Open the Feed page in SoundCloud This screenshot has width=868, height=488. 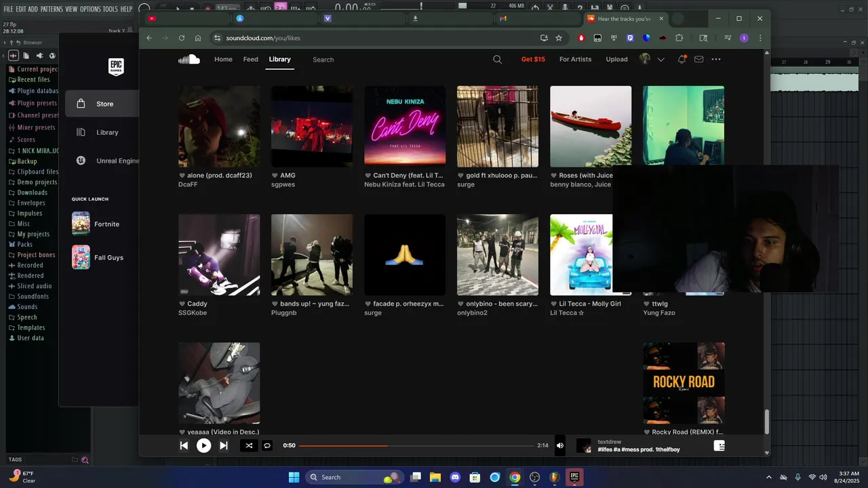click(251, 59)
